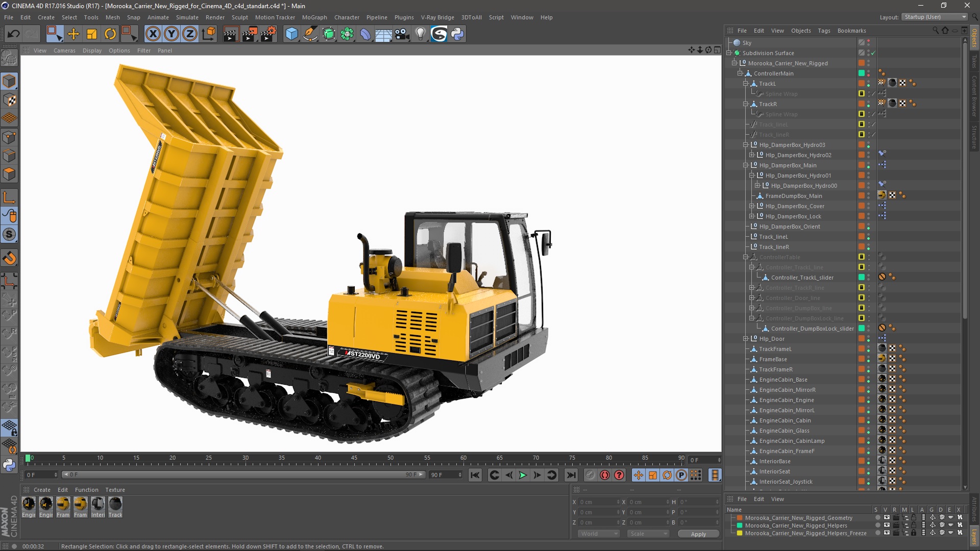Expand the Hlp_Door node
The width and height of the screenshot is (980, 551).
[746, 339]
